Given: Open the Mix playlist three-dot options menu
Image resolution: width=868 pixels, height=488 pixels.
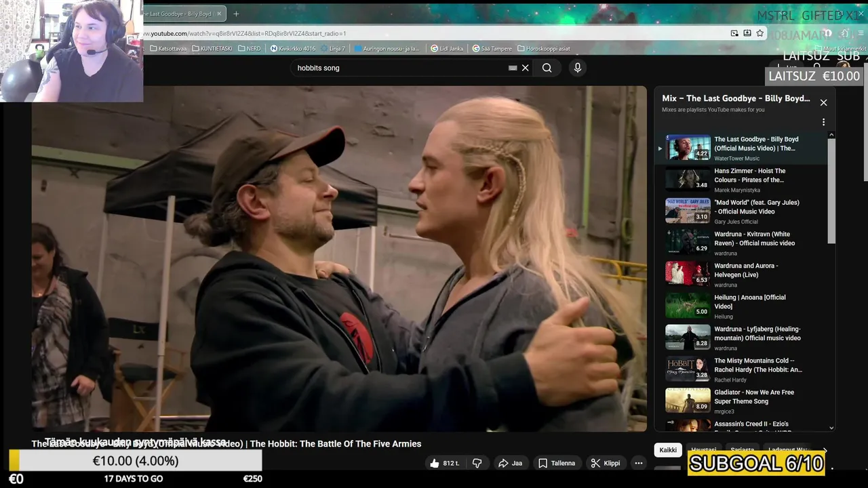Looking at the screenshot, I should point(823,122).
